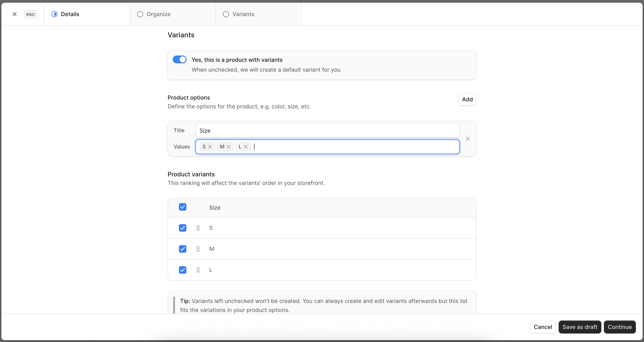Close the variants editor with the X icon
The image size is (644, 342).
click(14, 14)
